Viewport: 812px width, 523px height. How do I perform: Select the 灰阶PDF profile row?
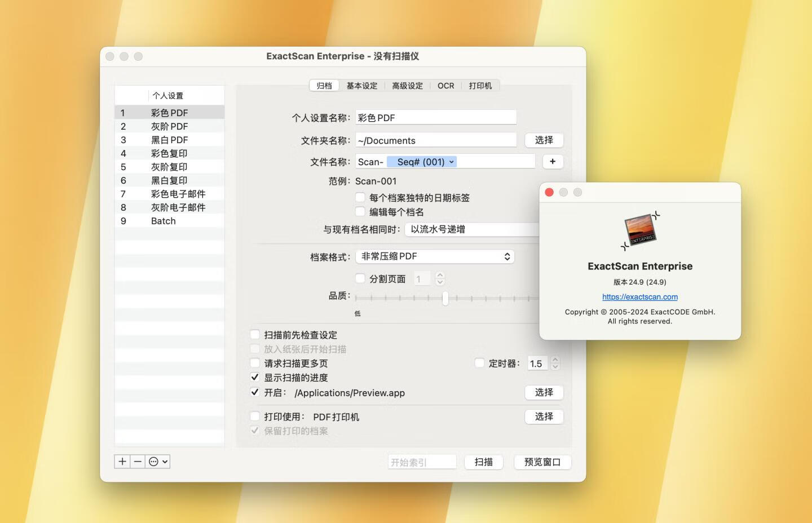170,126
